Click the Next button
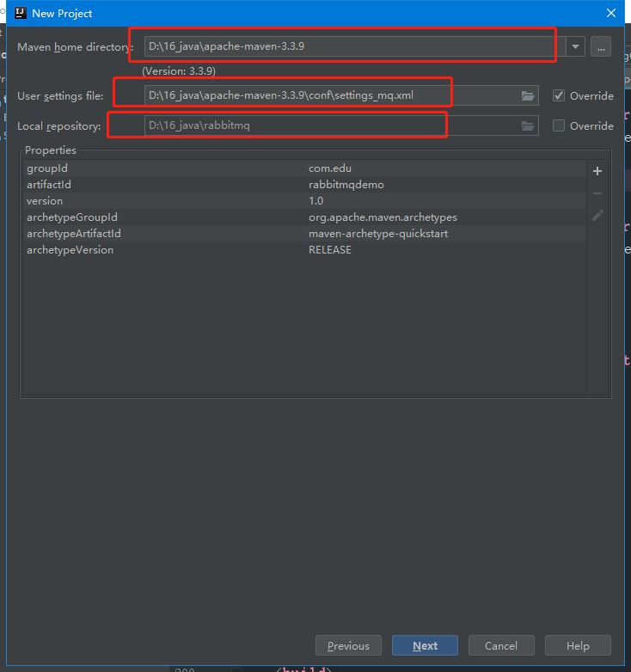Screen dimensions: 631x672 pyautogui.click(x=425, y=645)
